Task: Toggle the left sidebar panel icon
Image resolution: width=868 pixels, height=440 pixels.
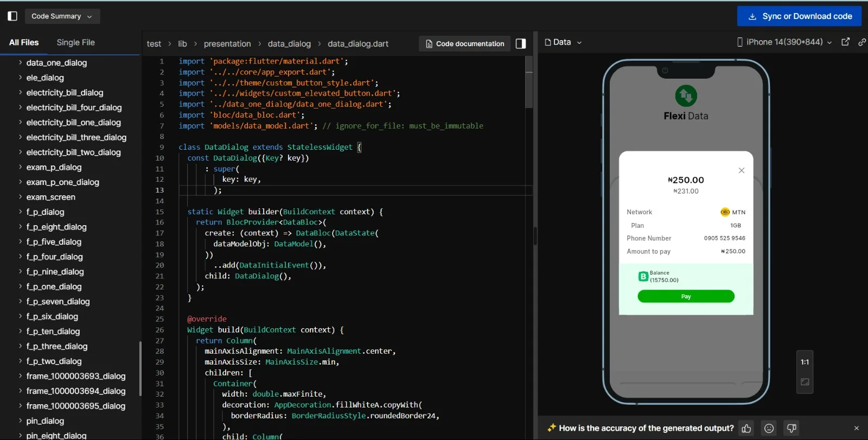Action: click(12, 16)
